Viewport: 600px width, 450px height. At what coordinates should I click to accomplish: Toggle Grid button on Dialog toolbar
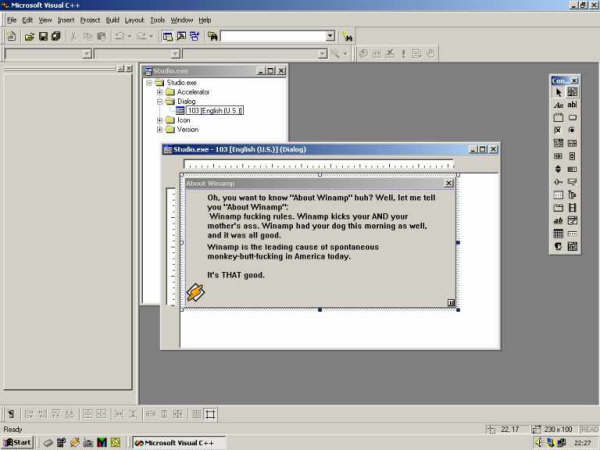pyautogui.click(x=197, y=414)
